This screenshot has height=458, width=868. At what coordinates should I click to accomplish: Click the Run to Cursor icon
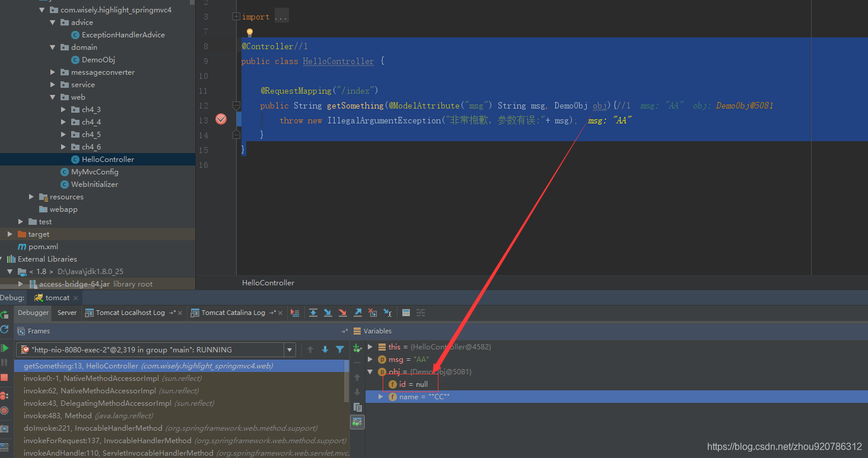387,313
